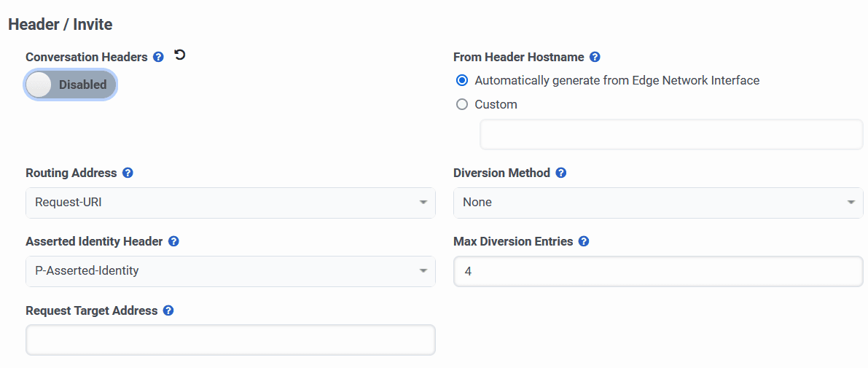This screenshot has height=368, width=868.
Task: Choose the Custom hostname radio option
Action: point(461,104)
